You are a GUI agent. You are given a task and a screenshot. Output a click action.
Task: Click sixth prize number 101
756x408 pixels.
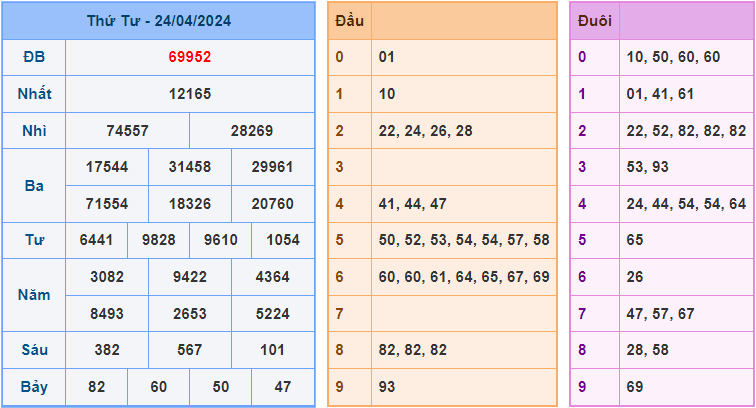(x=272, y=350)
